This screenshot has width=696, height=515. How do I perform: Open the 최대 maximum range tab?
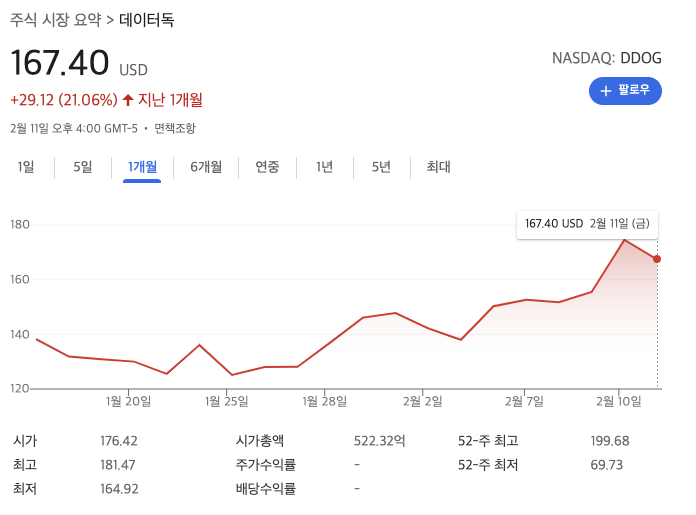(x=439, y=167)
